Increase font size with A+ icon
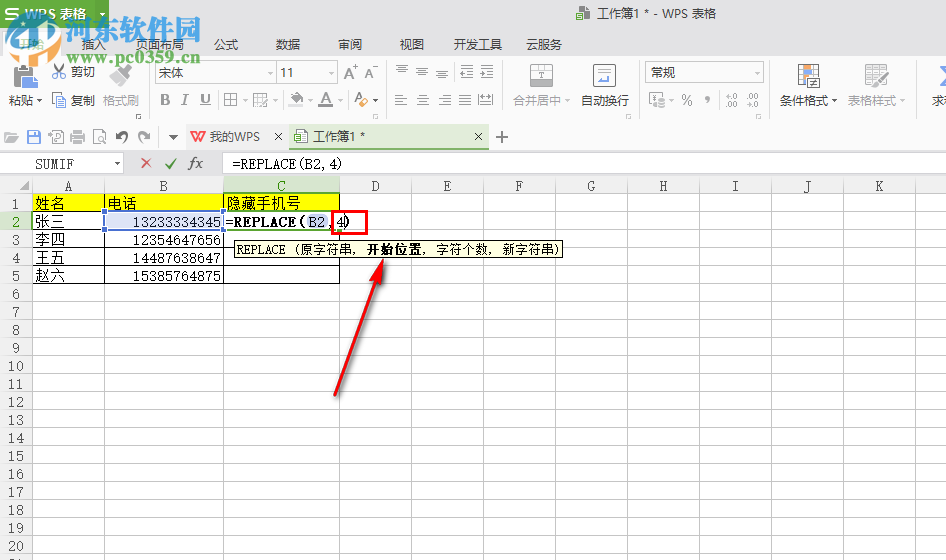Screen dimensions: 946x560 pos(351,72)
